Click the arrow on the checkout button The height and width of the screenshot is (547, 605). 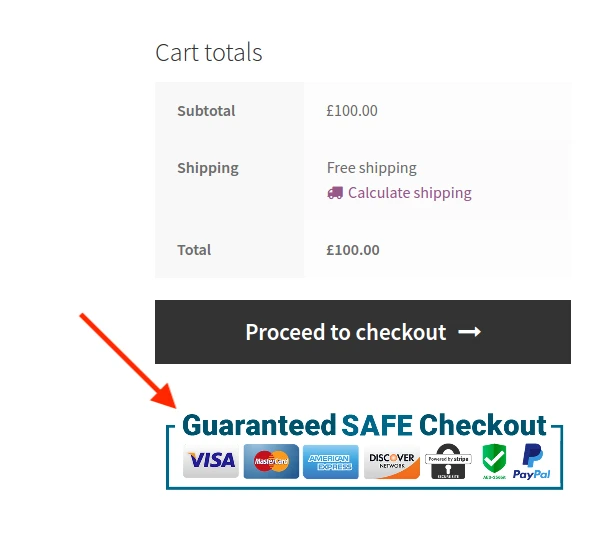[x=469, y=332]
